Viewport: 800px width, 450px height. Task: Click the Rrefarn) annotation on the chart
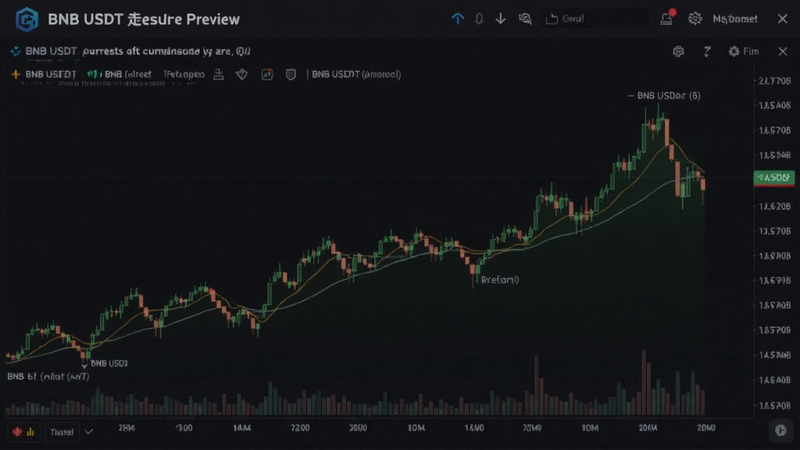click(499, 280)
